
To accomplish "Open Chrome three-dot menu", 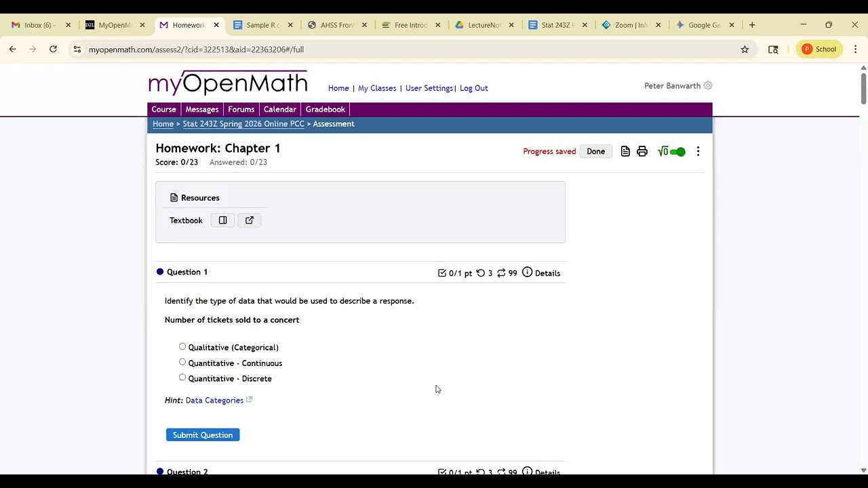I will pyautogui.click(x=855, y=49).
